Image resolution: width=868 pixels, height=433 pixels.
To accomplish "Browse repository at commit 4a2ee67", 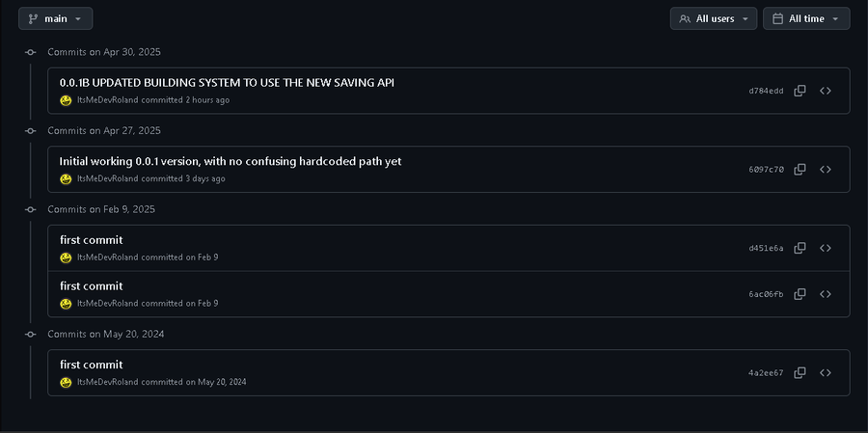I will 826,372.
